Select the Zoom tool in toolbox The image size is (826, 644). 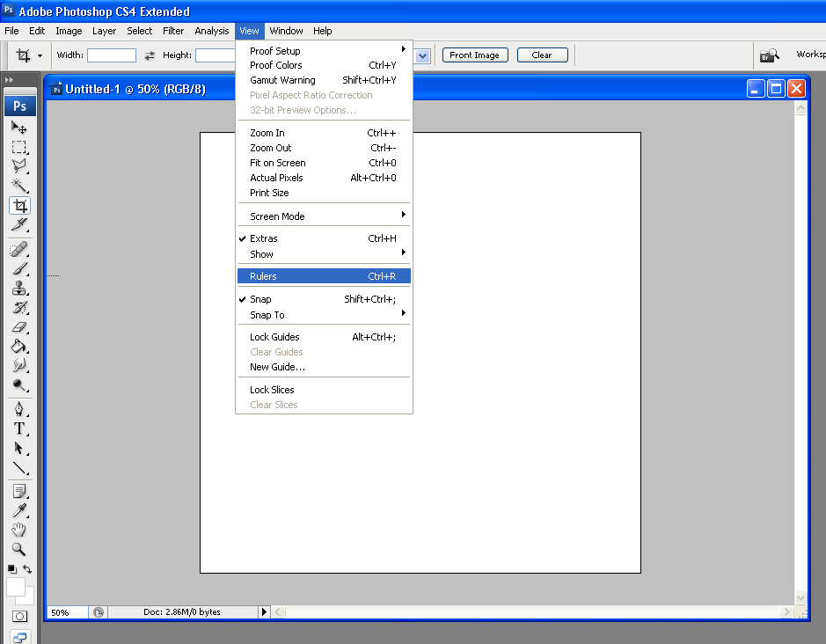click(19, 549)
